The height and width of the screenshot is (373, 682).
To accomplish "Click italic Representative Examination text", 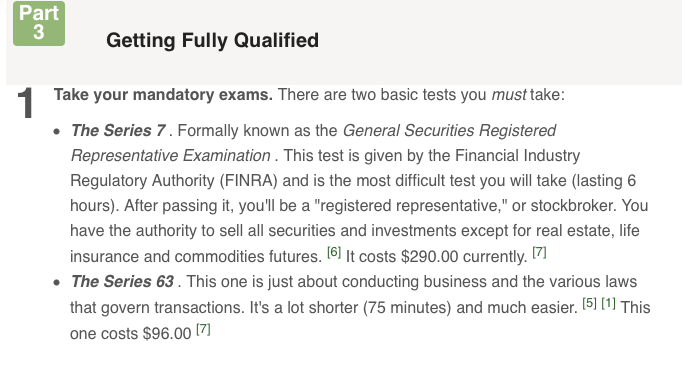I will click(170, 156).
